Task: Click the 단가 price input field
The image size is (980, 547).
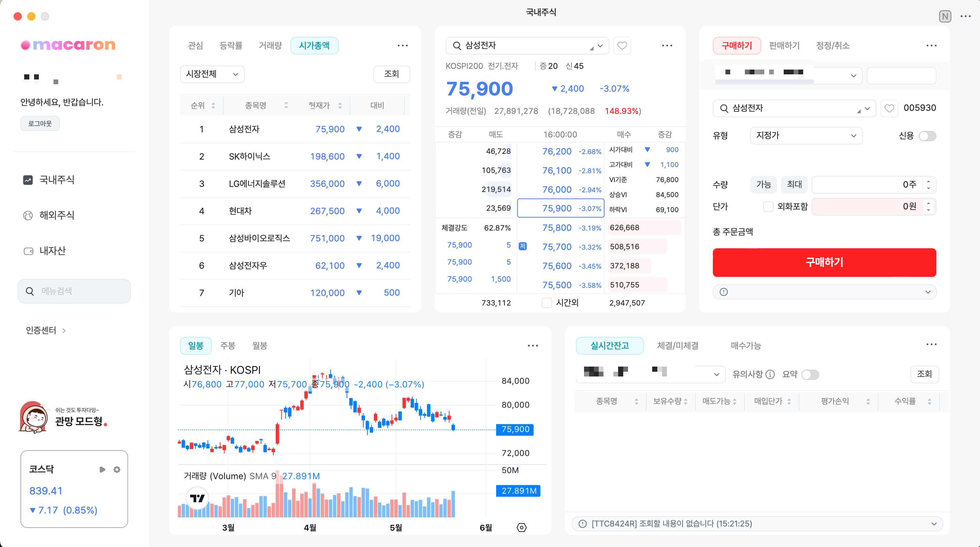Action: [x=873, y=207]
